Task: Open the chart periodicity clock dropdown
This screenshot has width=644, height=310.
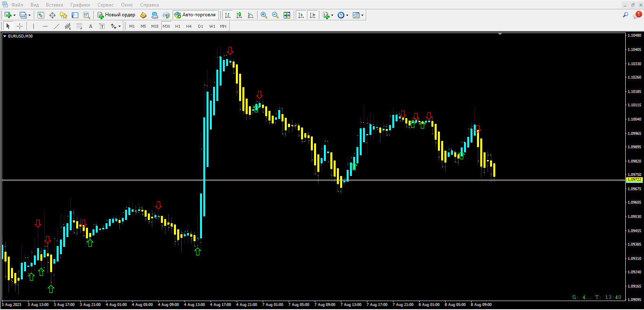Action: 347,15
